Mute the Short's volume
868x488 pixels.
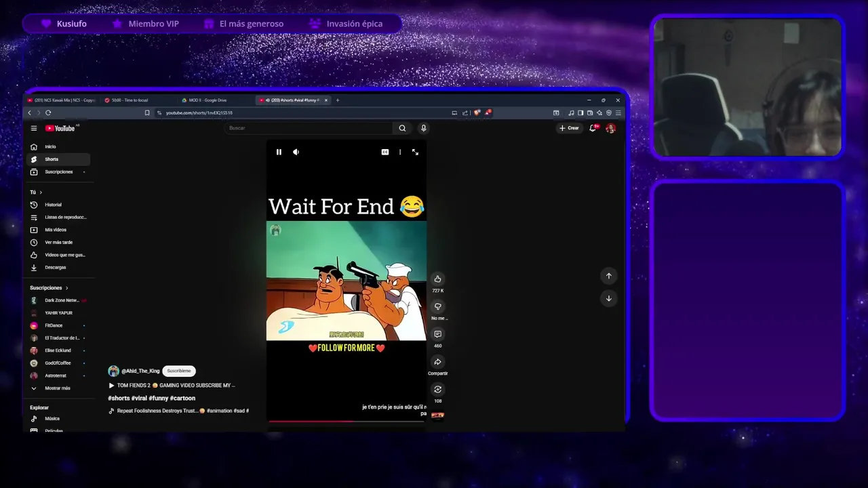[296, 152]
